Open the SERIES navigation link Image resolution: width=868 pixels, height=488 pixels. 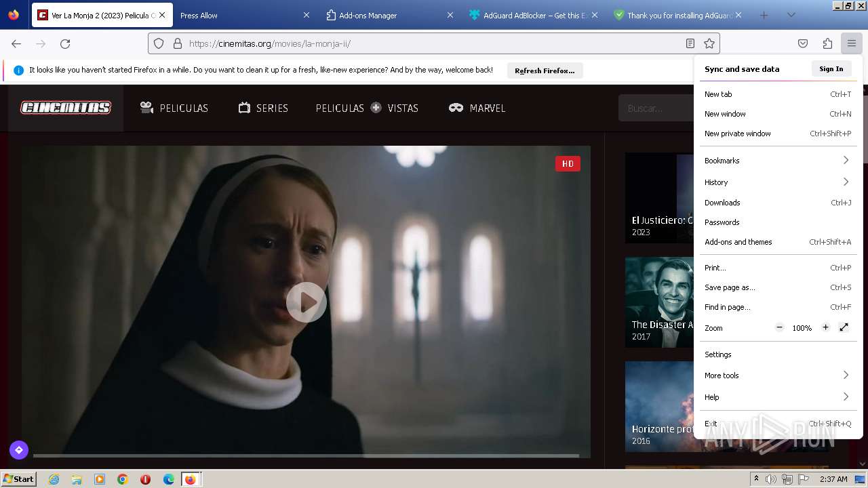tap(263, 108)
